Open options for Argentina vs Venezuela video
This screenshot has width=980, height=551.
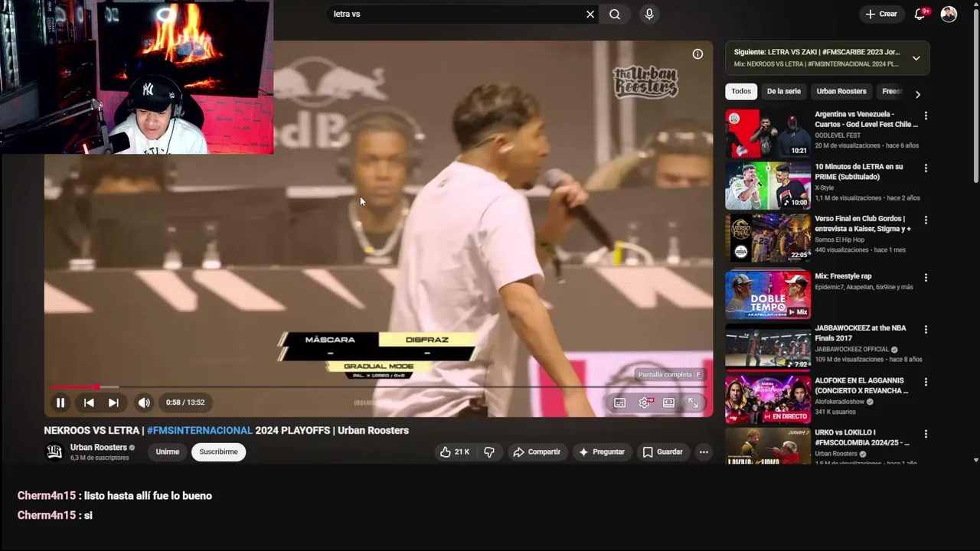926,116
